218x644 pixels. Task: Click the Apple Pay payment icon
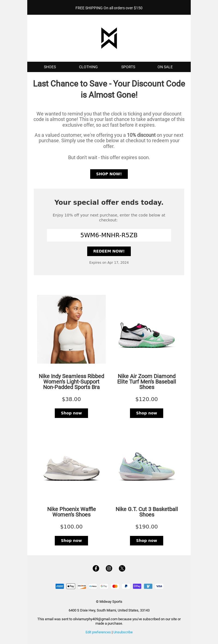click(71, 586)
